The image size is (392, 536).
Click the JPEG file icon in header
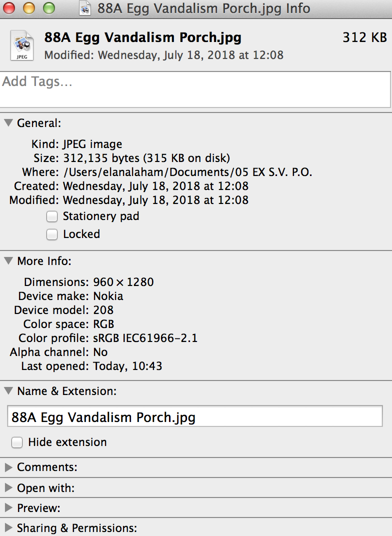pos(22,45)
